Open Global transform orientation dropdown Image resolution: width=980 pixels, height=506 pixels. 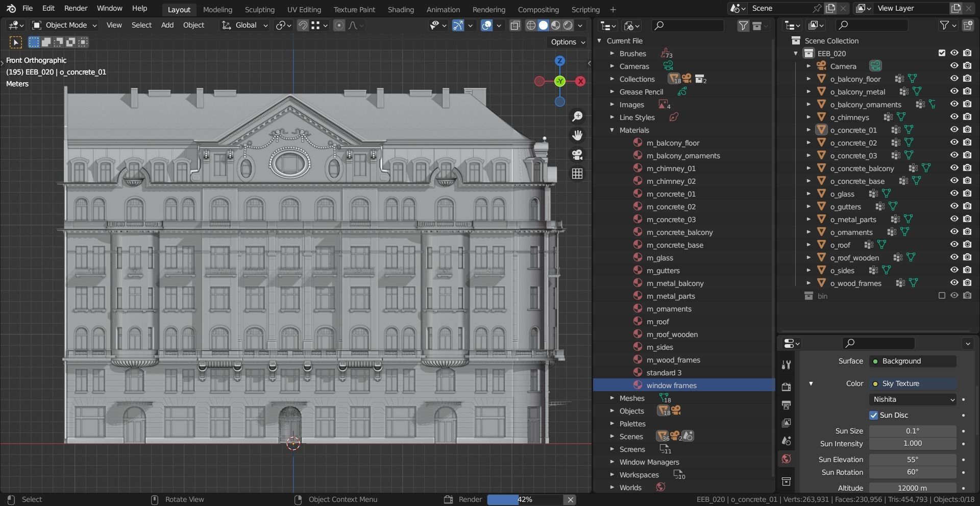pos(245,25)
